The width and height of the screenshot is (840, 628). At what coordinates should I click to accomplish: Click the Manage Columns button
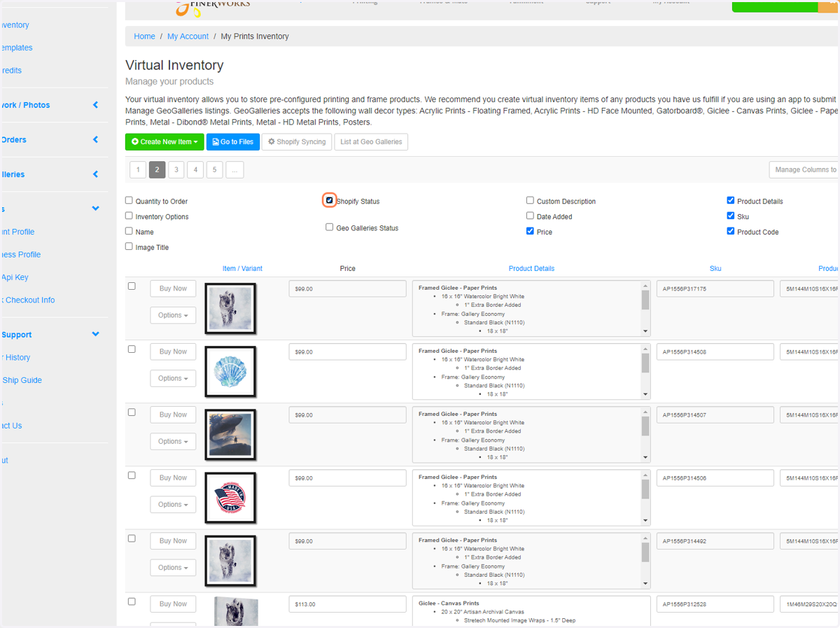click(804, 169)
